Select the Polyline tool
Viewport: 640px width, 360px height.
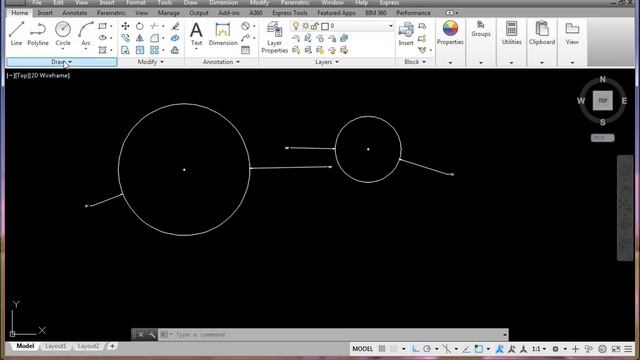(38, 33)
